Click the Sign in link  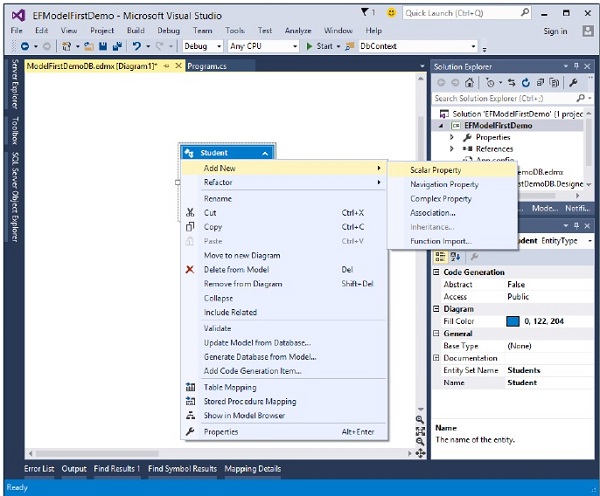point(555,31)
